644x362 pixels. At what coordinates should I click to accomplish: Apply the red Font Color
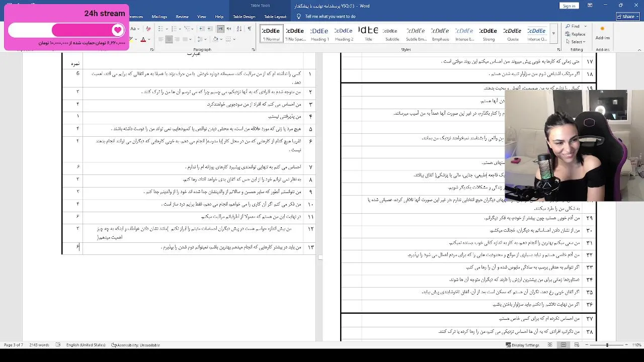pos(143,39)
